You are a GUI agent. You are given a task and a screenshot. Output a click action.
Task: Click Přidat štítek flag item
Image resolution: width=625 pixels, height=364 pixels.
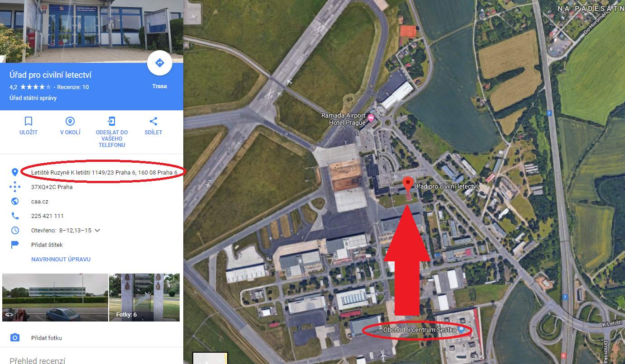tap(47, 245)
